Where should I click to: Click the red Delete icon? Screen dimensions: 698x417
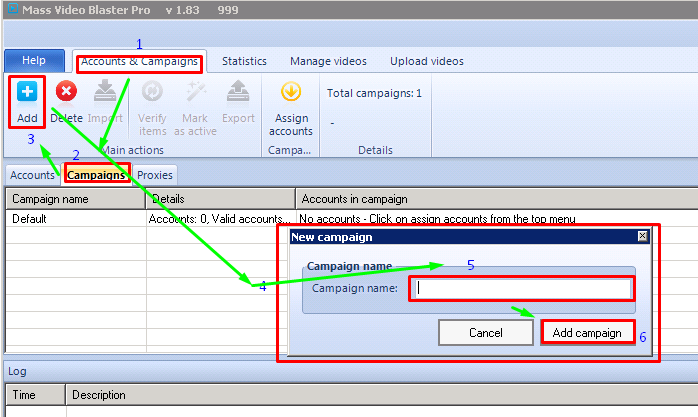(x=66, y=92)
